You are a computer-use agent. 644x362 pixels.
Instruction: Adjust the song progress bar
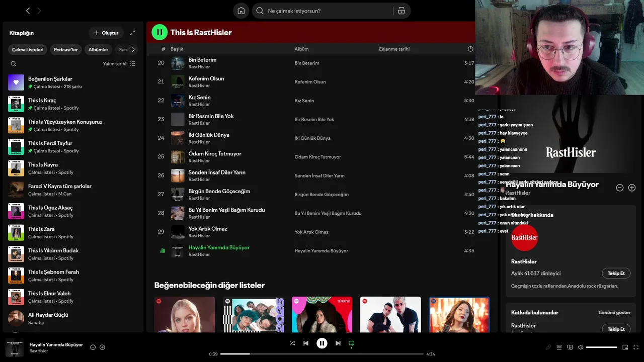click(322, 354)
